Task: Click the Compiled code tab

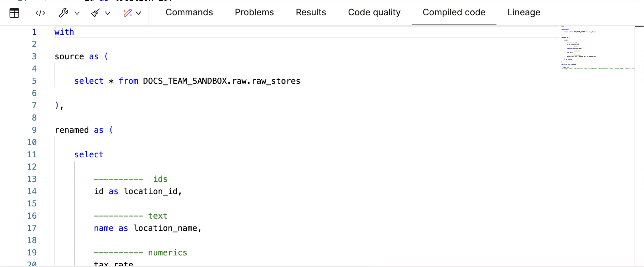Action: point(454,12)
